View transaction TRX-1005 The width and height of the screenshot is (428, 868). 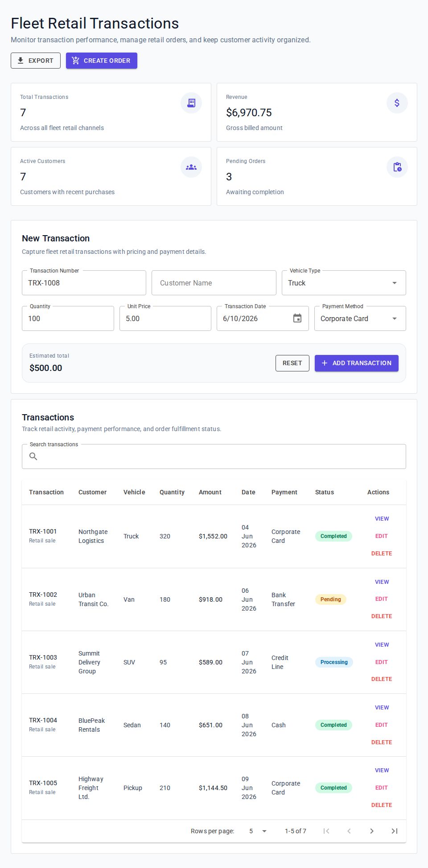pyautogui.click(x=382, y=770)
